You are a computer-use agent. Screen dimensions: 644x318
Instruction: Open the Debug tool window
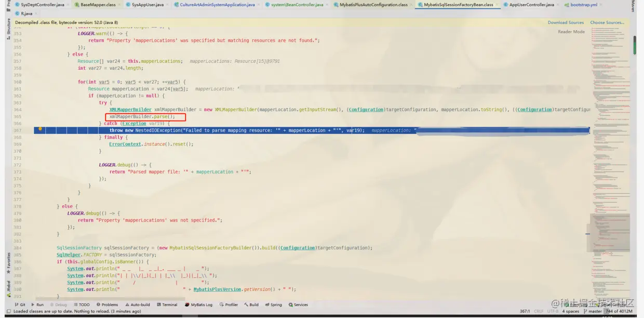[58, 304]
